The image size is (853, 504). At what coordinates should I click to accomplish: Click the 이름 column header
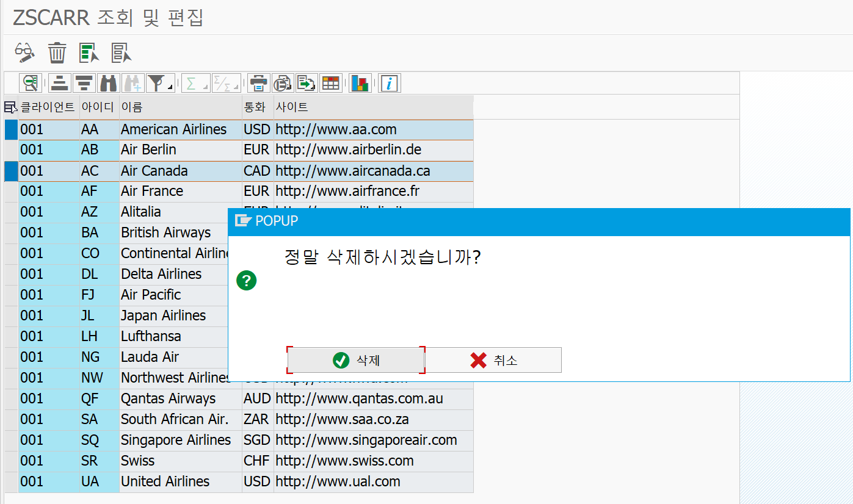[181, 107]
